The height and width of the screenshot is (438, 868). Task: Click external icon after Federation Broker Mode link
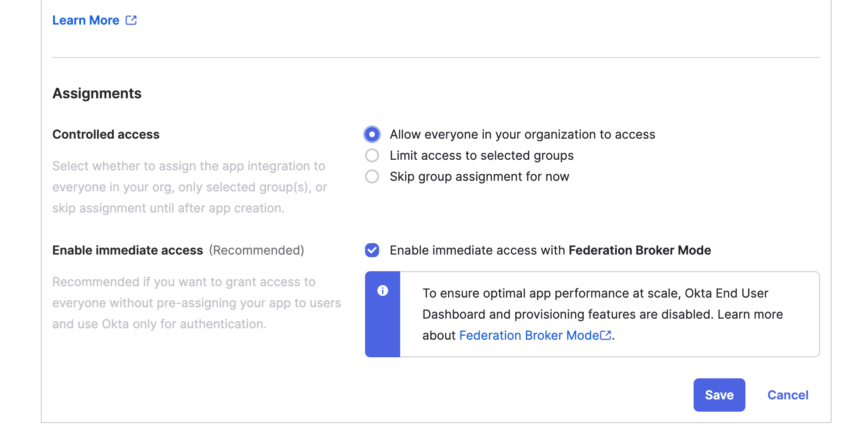pos(605,335)
